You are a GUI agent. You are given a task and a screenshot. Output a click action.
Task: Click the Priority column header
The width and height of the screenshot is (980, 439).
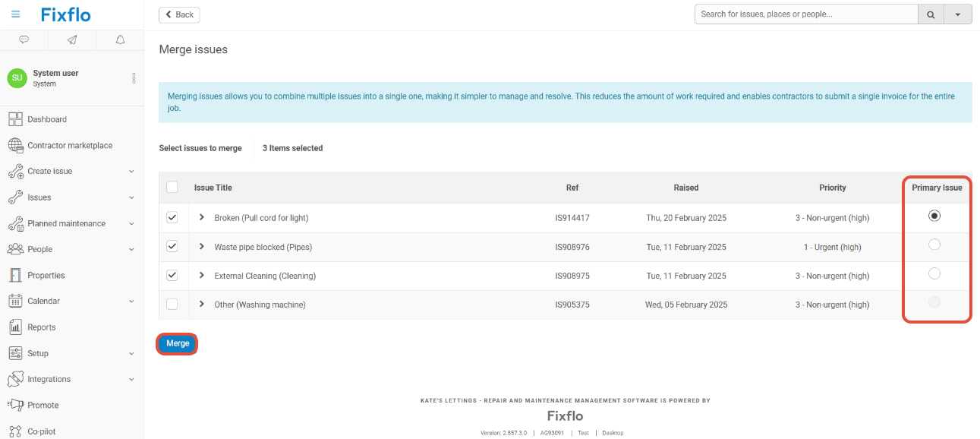833,188
